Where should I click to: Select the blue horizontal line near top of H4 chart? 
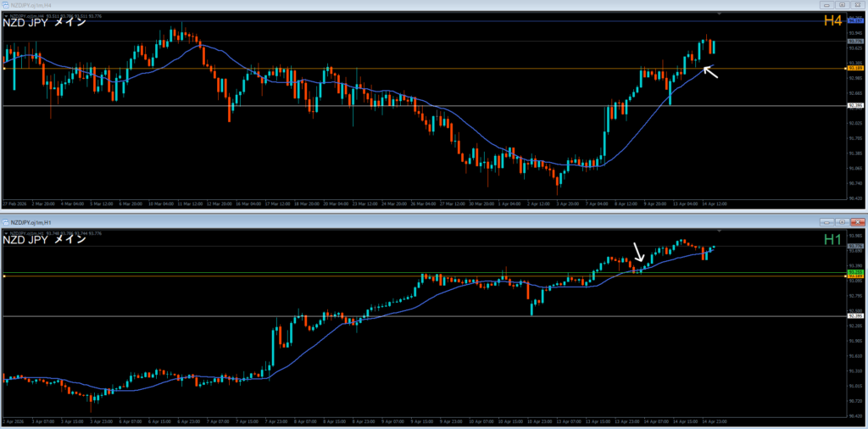pyautogui.click(x=339, y=20)
